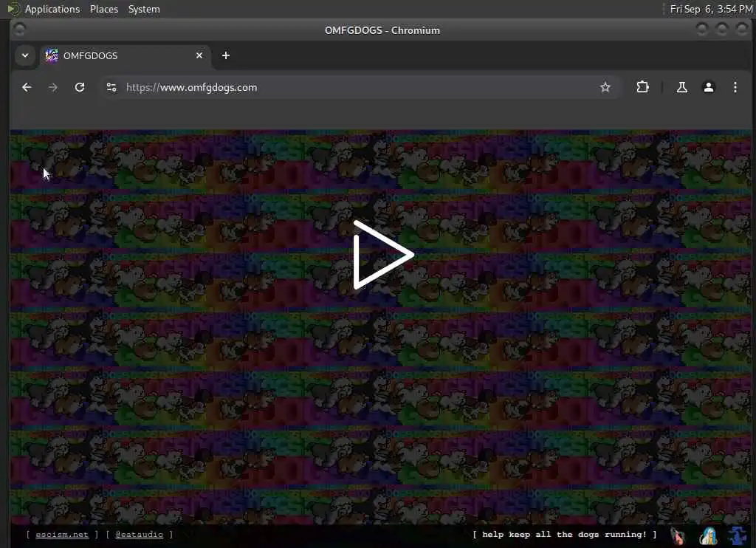
Task: Close the OMFGDOGS tab
Action: (199, 55)
